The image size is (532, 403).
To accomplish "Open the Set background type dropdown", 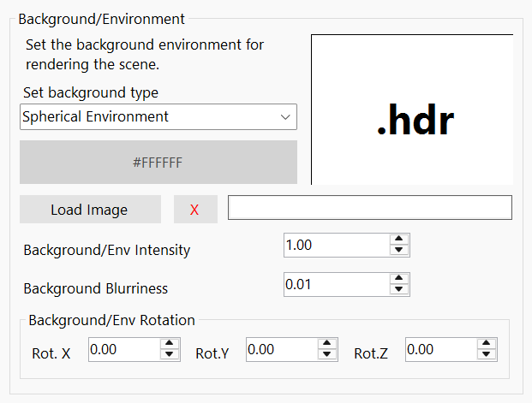I will [158, 117].
